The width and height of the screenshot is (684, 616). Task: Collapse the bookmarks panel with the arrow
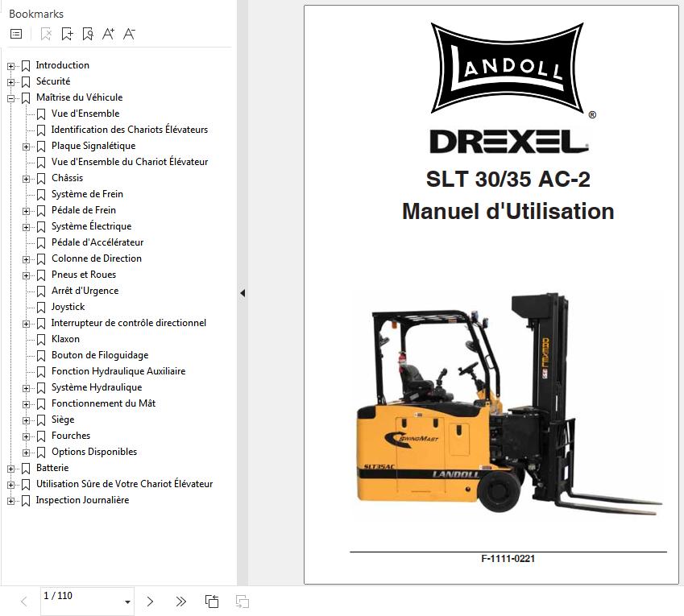(243, 293)
